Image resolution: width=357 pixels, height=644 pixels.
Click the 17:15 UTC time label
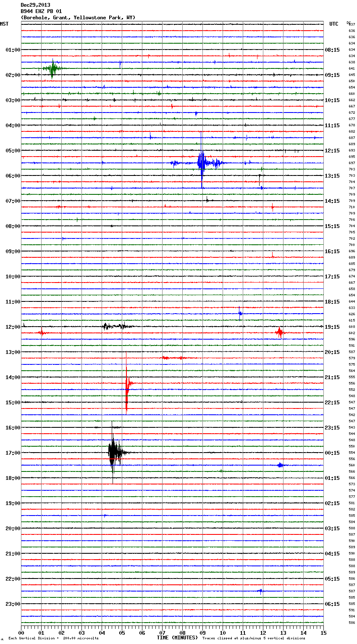(332, 277)
